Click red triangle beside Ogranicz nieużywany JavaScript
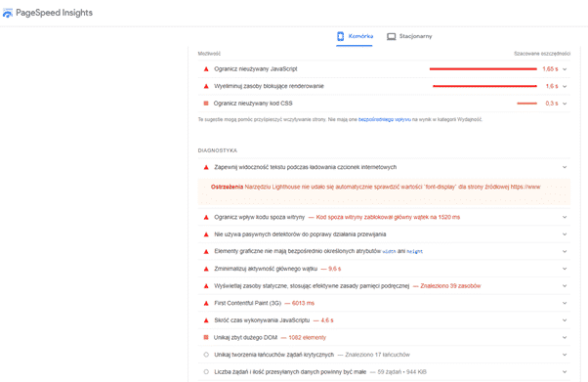Viewport: 588px width, 382px height. (206, 69)
